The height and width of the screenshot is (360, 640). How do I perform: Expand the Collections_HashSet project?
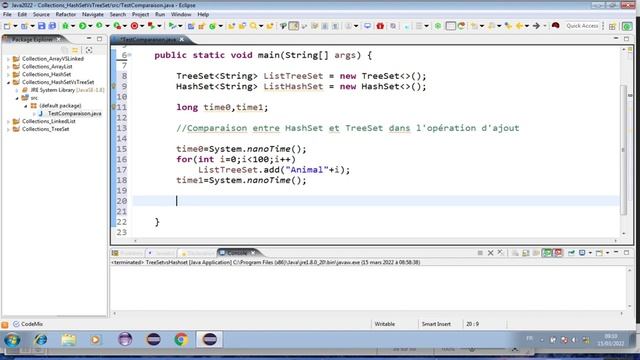[8, 74]
